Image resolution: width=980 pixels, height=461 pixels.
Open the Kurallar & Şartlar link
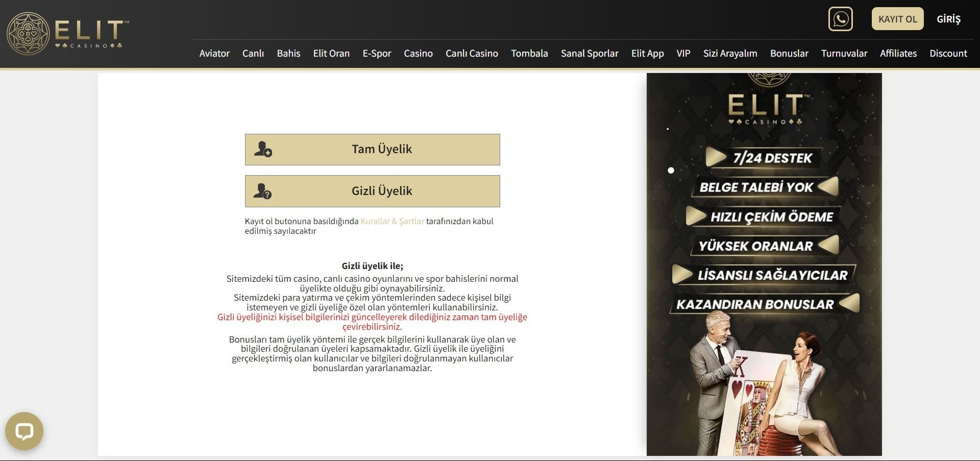pos(392,221)
